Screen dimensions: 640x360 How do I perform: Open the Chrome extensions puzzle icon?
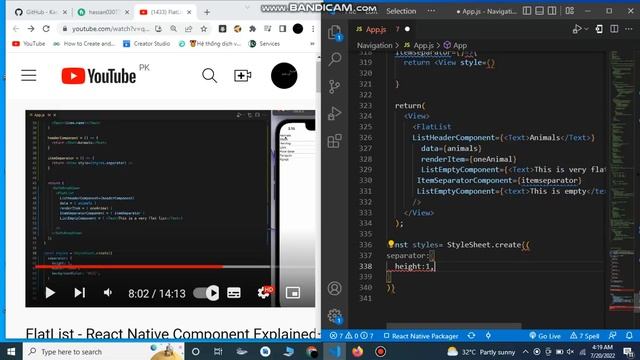(x=252, y=29)
